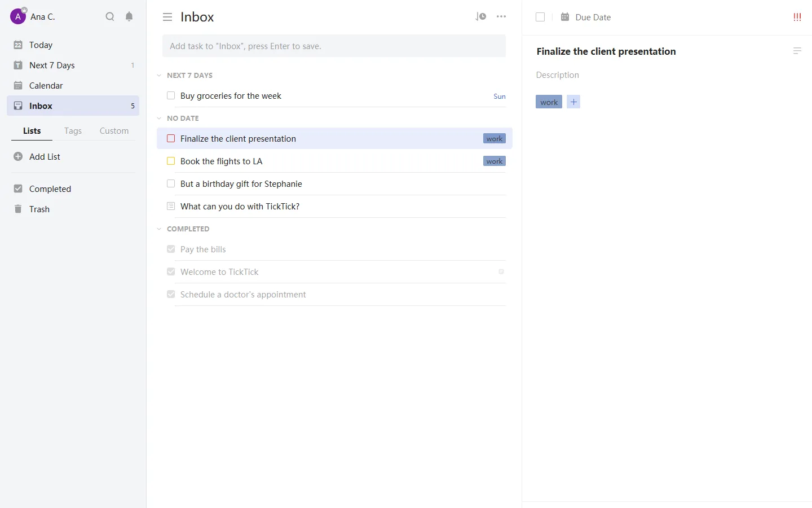Open the Today smart list
This screenshot has width=812, height=508.
click(x=73, y=45)
